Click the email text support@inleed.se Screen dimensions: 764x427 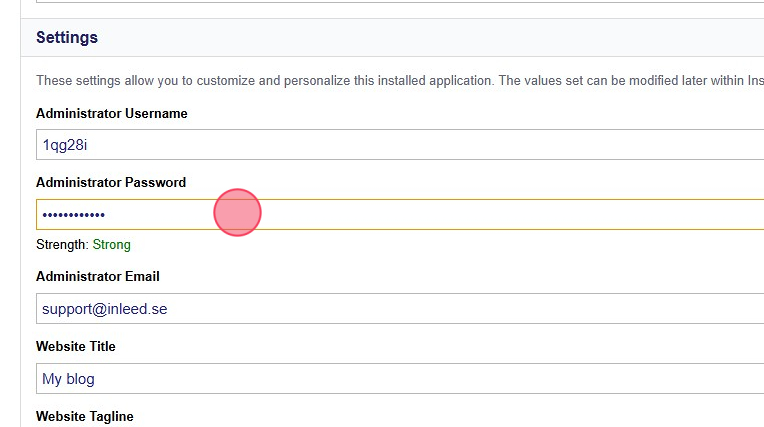click(x=104, y=309)
